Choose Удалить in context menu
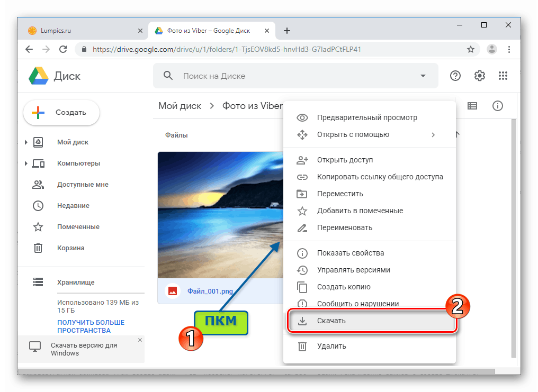Viewport: 538px width, 392px height. pyautogui.click(x=370, y=347)
